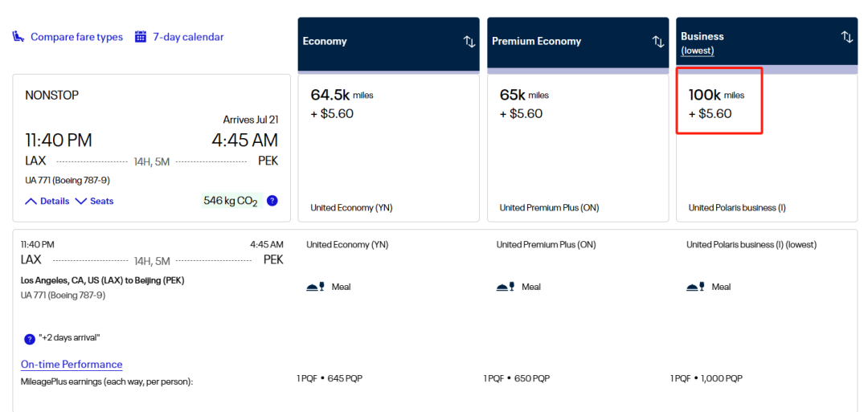Open the 7-day calendar link
The image size is (868, 412).
(188, 37)
